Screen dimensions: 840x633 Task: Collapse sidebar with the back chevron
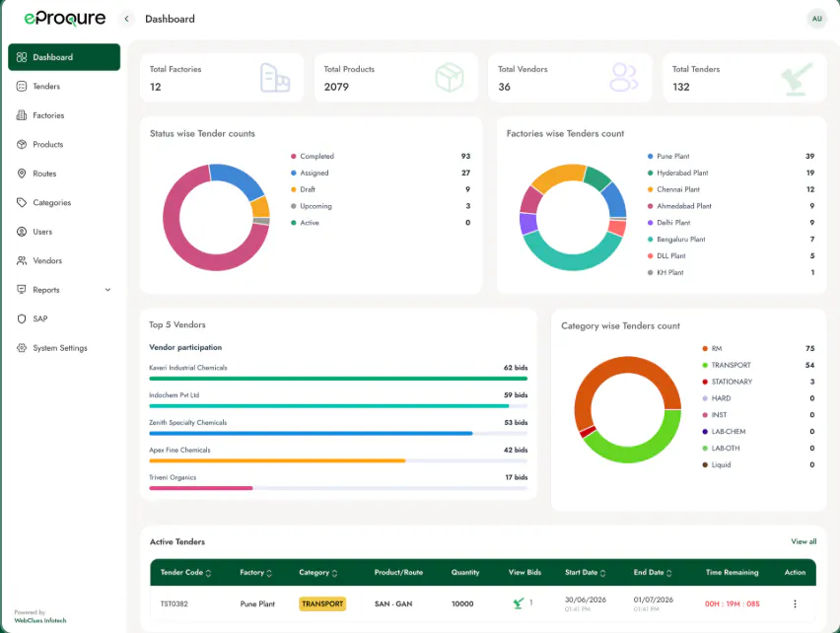(126, 19)
